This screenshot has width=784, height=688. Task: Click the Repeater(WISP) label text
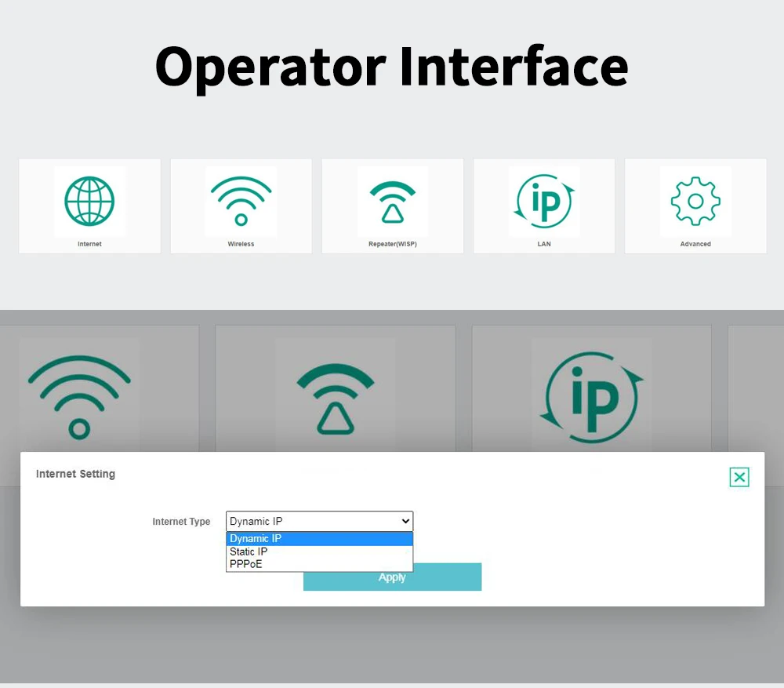click(393, 244)
